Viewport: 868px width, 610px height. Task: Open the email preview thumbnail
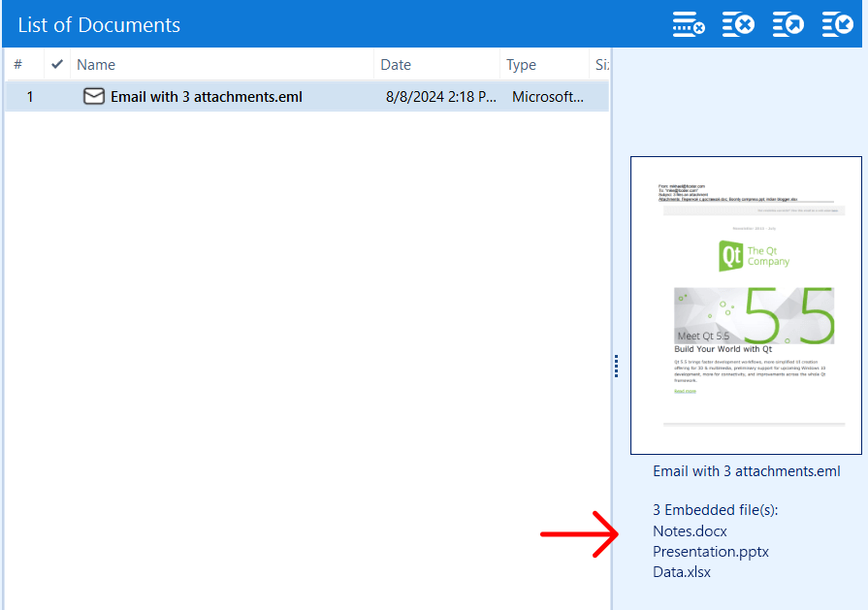[746, 305]
